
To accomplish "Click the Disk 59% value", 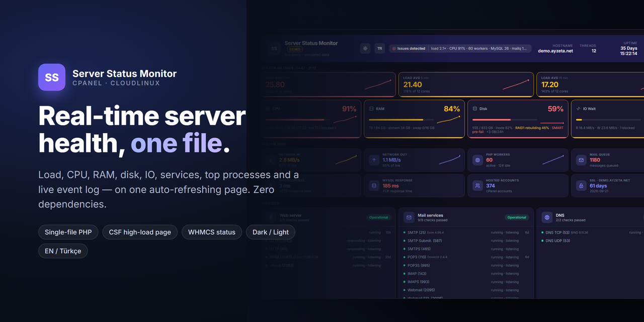I will (x=555, y=109).
